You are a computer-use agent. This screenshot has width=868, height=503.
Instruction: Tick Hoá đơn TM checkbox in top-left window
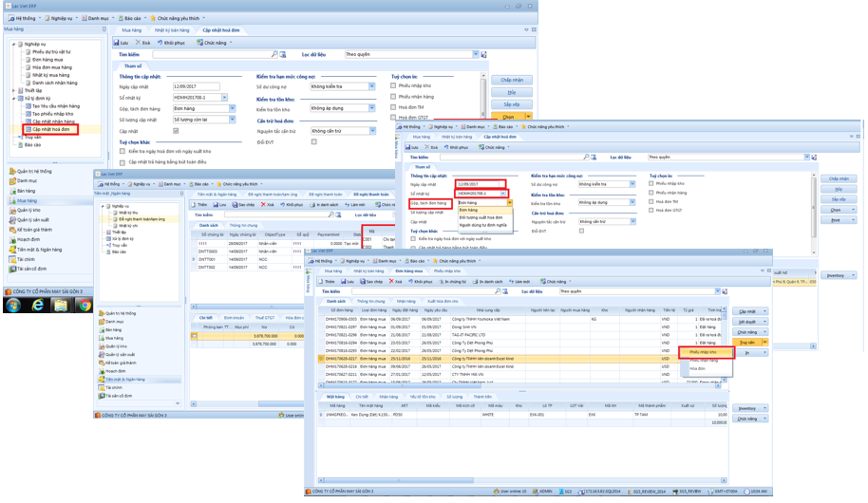pyautogui.click(x=393, y=107)
